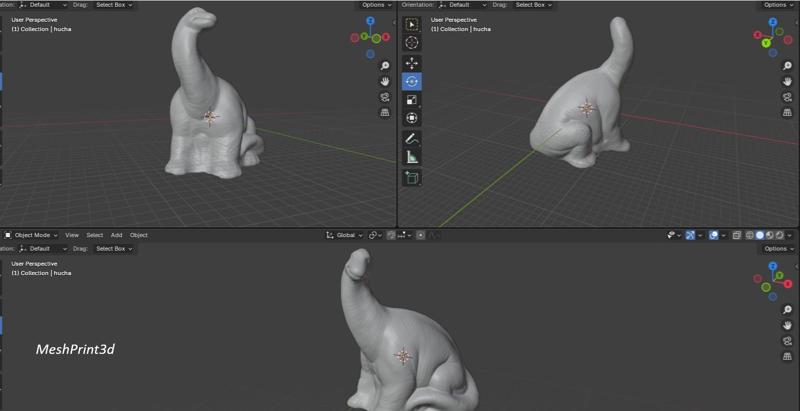
Task: Open the pivot point dropdown
Action: [375, 235]
